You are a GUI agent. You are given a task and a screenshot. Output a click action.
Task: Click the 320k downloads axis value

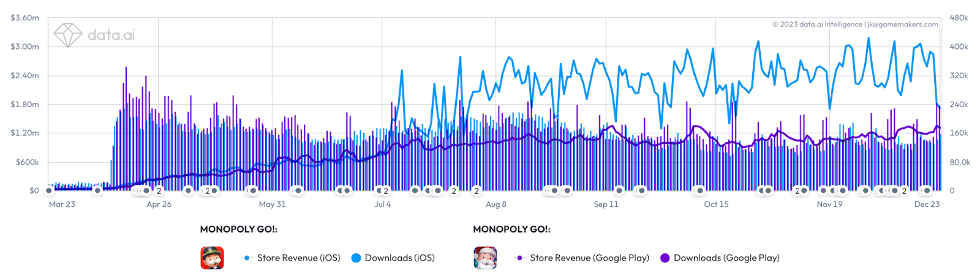click(x=959, y=75)
